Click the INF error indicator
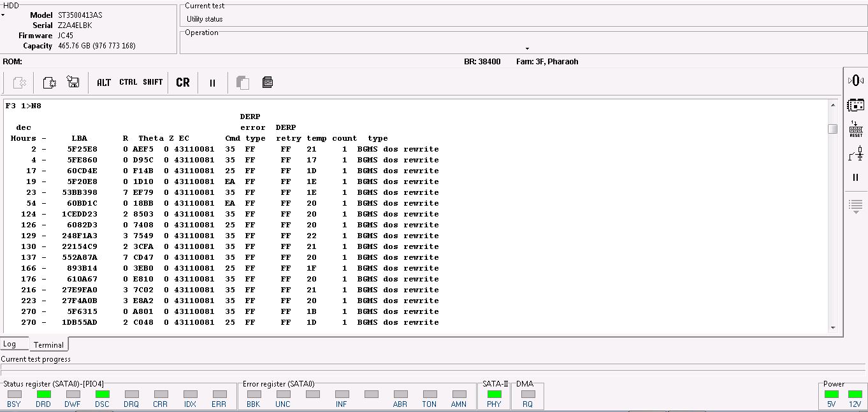This screenshot has width=868, height=412. (342, 394)
